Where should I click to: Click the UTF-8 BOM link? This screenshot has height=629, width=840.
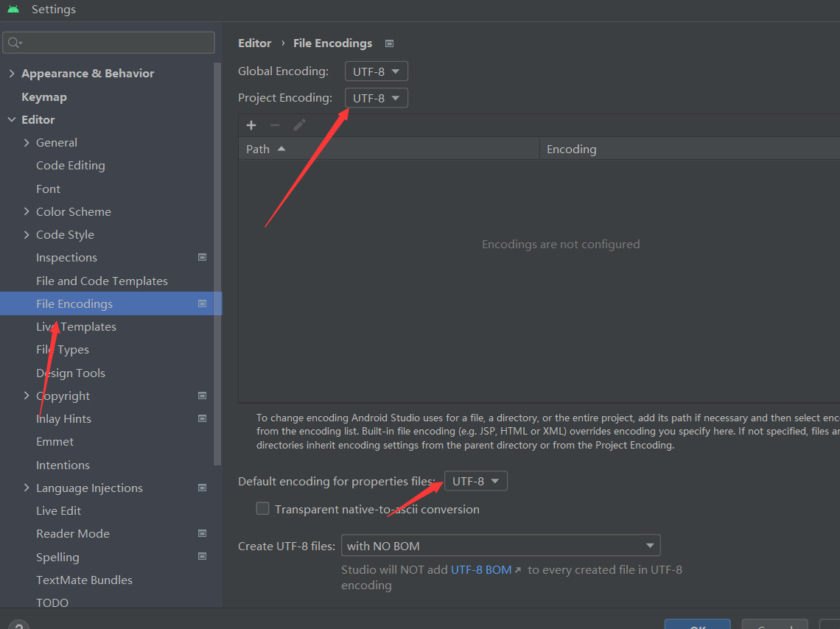point(481,569)
